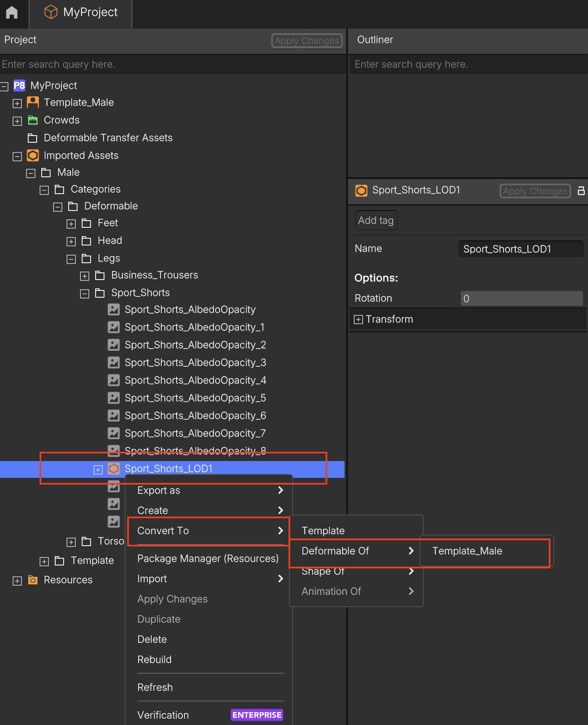Open the home screen icon
Screen dimensions: 588x725
(12, 13)
